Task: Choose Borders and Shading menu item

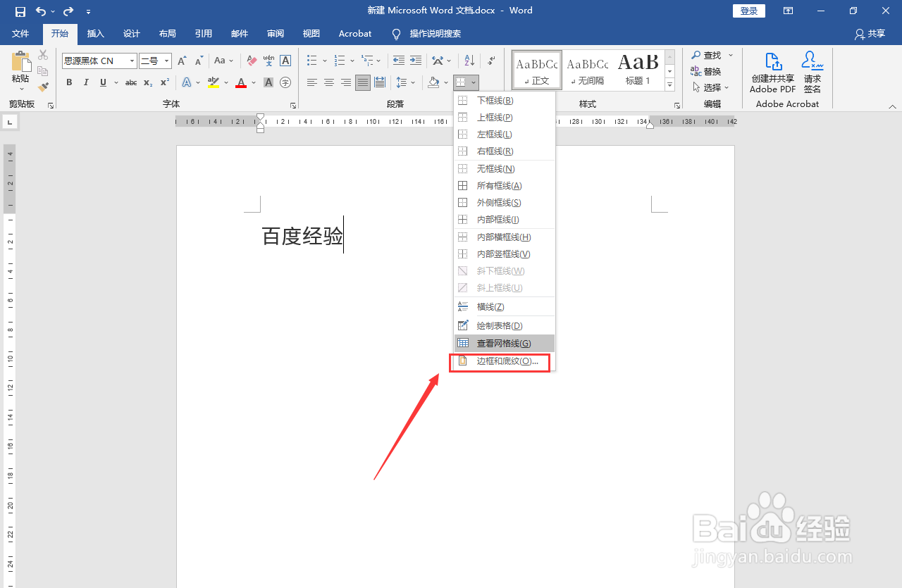Action: (x=505, y=361)
